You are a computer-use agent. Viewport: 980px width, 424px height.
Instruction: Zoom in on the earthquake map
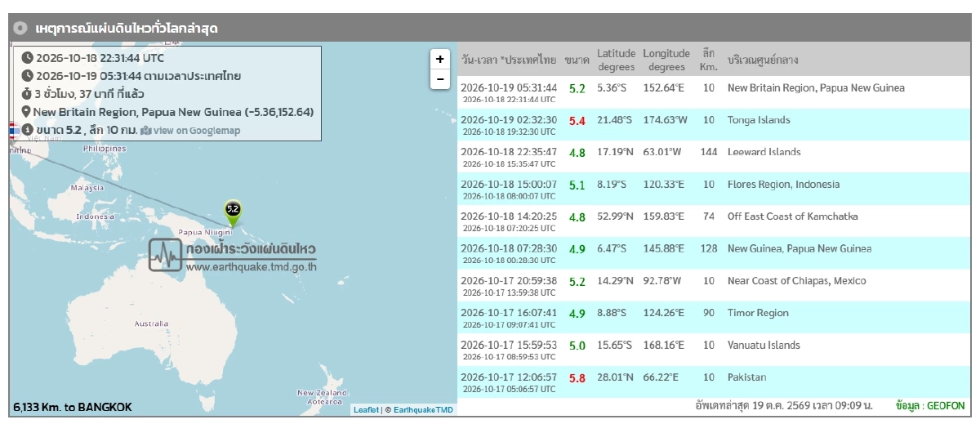[x=439, y=59]
